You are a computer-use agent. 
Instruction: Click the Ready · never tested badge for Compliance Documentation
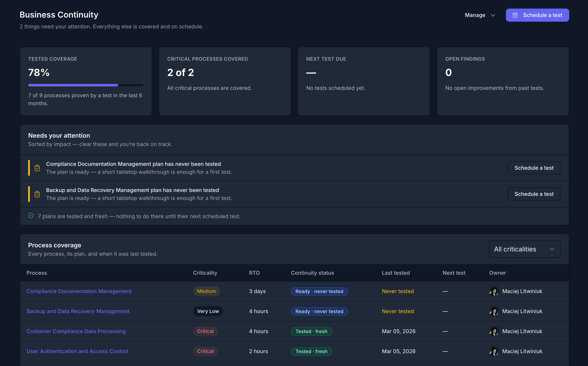click(x=319, y=291)
